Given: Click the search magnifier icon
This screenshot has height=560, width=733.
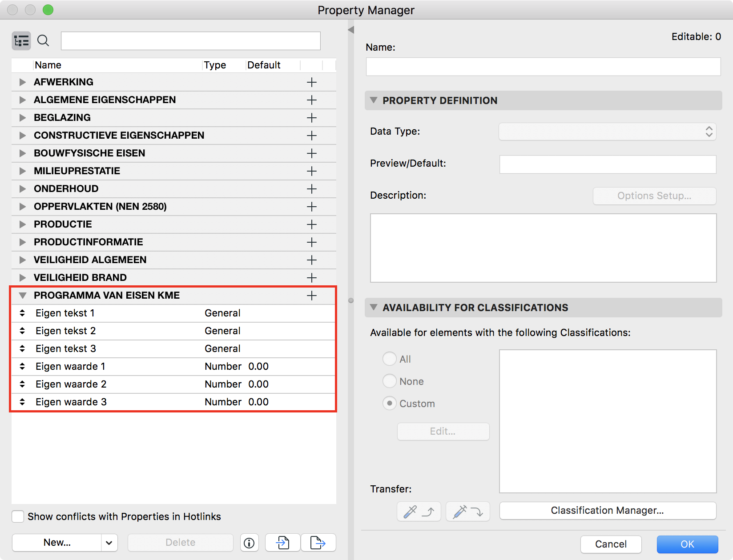Looking at the screenshot, I should click(43, 41).
